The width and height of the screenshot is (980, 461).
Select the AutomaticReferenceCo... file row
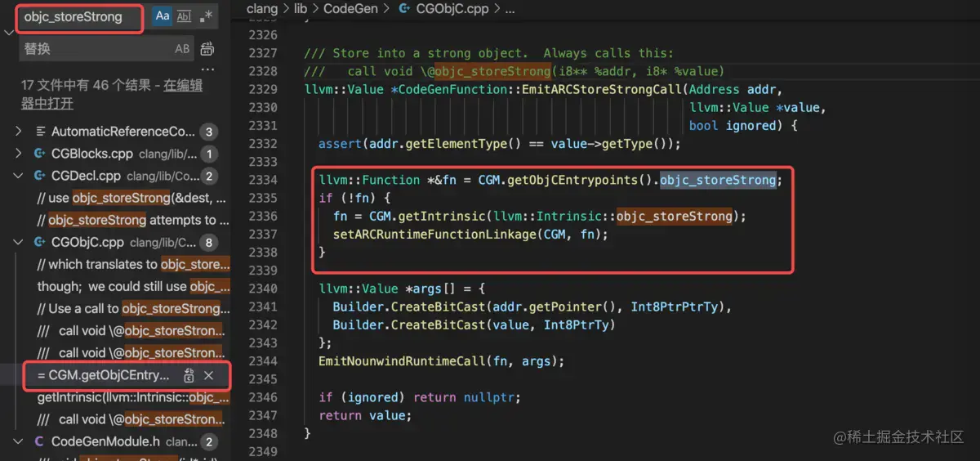click(x=116, y=132)
